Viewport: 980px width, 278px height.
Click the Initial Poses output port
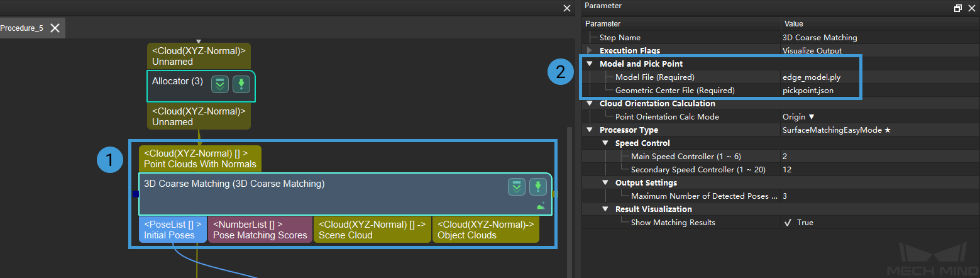[173, 230]
